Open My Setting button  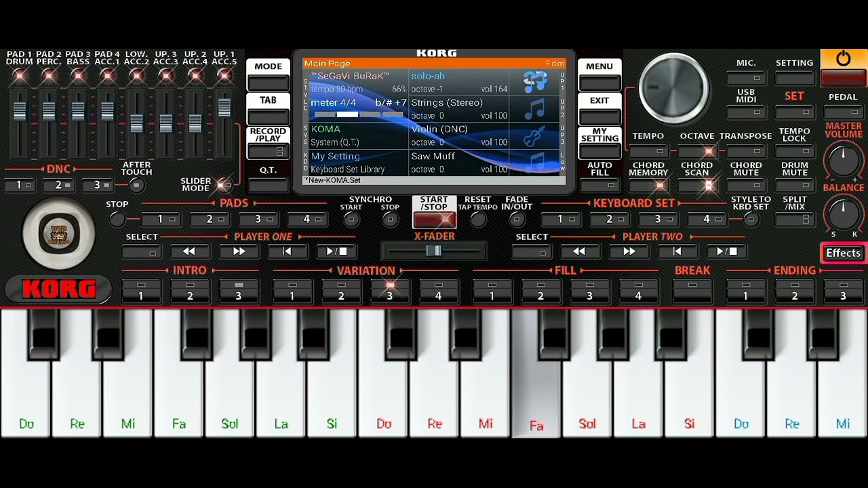point(599,152)
